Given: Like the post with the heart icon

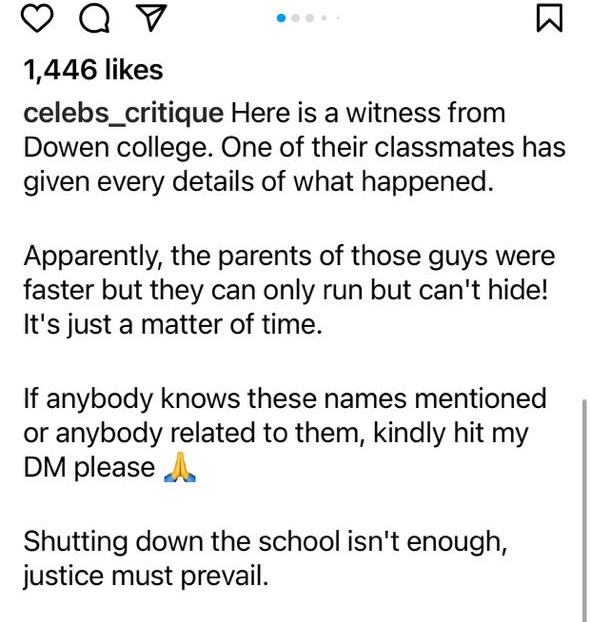Looking at the screenshot, I should point(37,19).
